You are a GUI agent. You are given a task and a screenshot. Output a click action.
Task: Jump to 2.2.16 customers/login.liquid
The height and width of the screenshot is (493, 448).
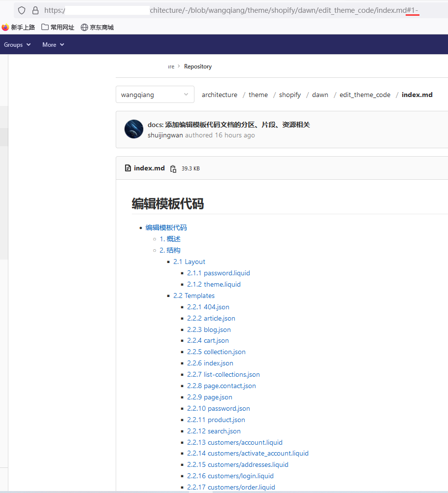[230, 476]
